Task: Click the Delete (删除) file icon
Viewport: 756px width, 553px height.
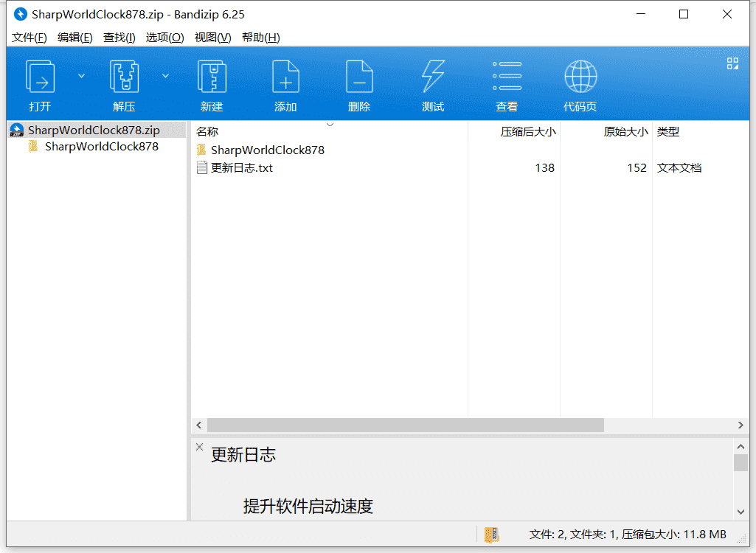Action: click(359, 76)
